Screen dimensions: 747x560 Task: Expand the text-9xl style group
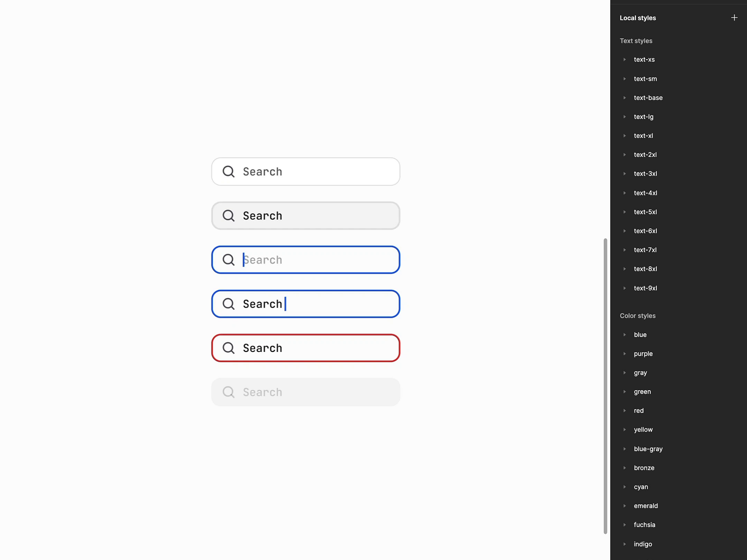pos(625,288)
